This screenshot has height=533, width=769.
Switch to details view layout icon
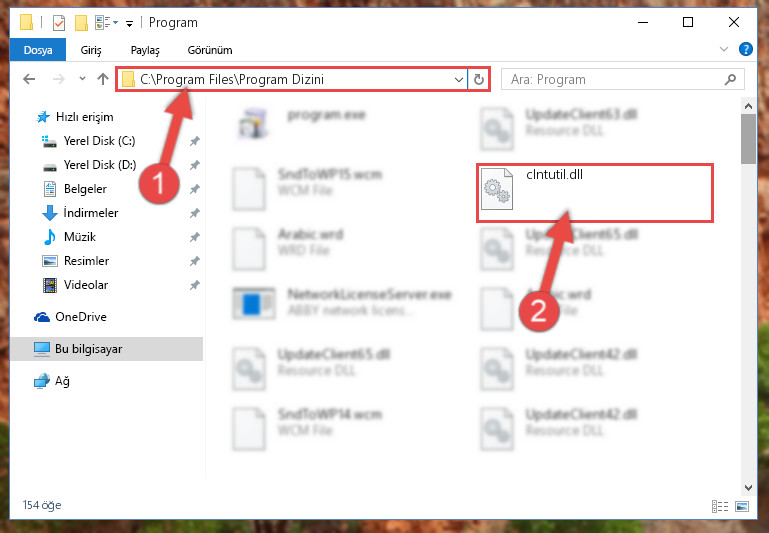pos(719,506)
